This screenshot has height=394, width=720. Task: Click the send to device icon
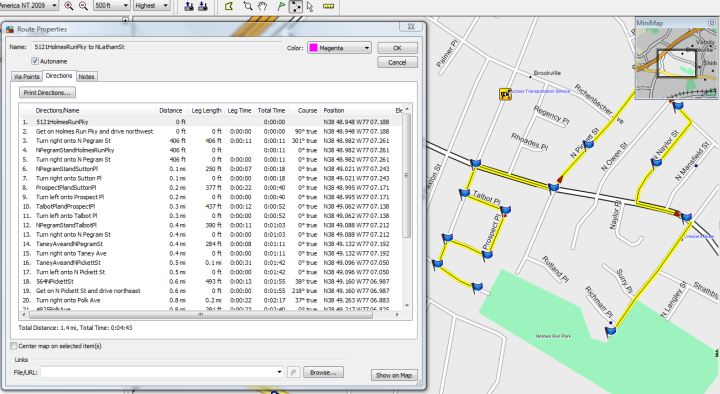click(x=189, y=6)
